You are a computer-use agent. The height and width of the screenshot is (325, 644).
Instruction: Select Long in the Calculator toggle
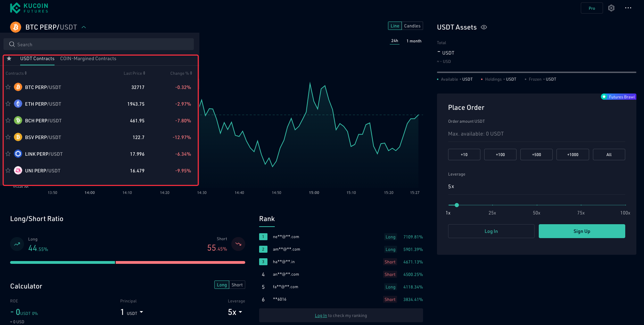(222, 285)
